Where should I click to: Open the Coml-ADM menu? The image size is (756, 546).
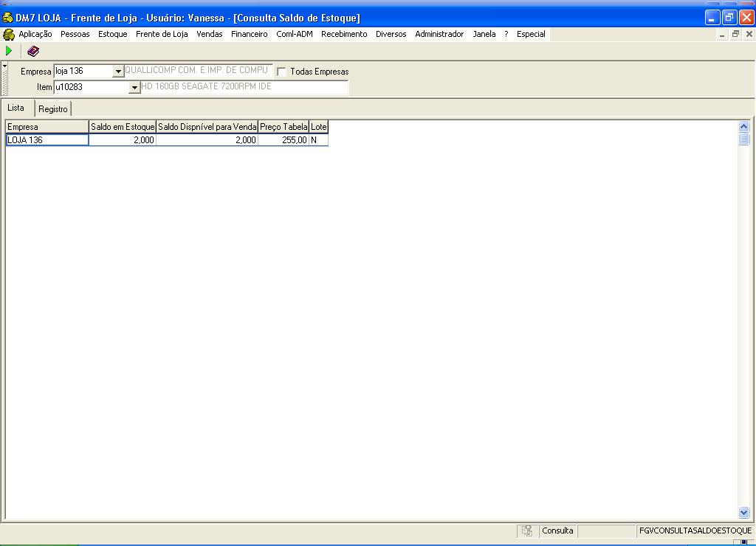[295, 34]
